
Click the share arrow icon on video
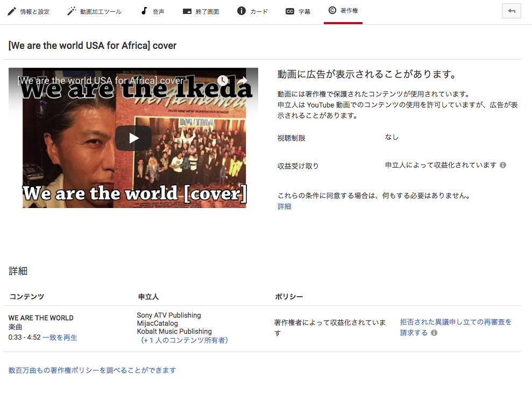(x=242, y=80)
